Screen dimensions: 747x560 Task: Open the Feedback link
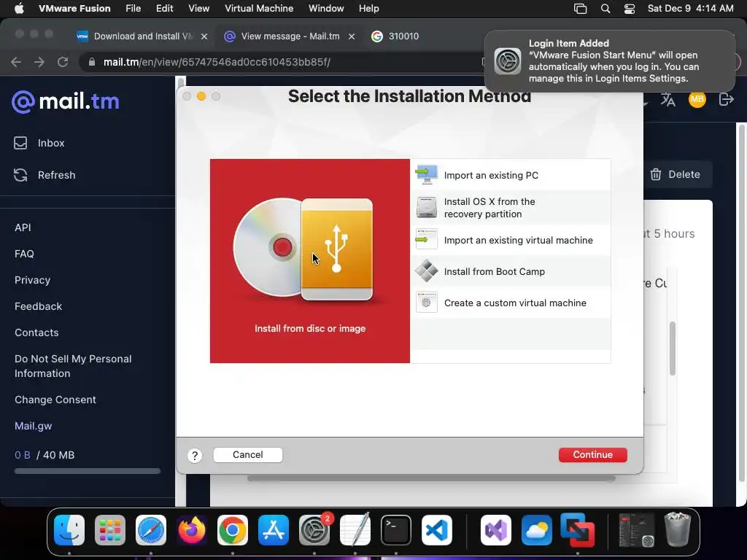(x=38, y=306)
